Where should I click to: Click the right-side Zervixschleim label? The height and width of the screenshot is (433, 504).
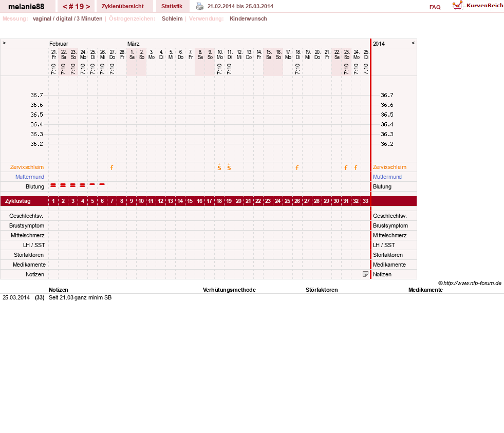389,167
